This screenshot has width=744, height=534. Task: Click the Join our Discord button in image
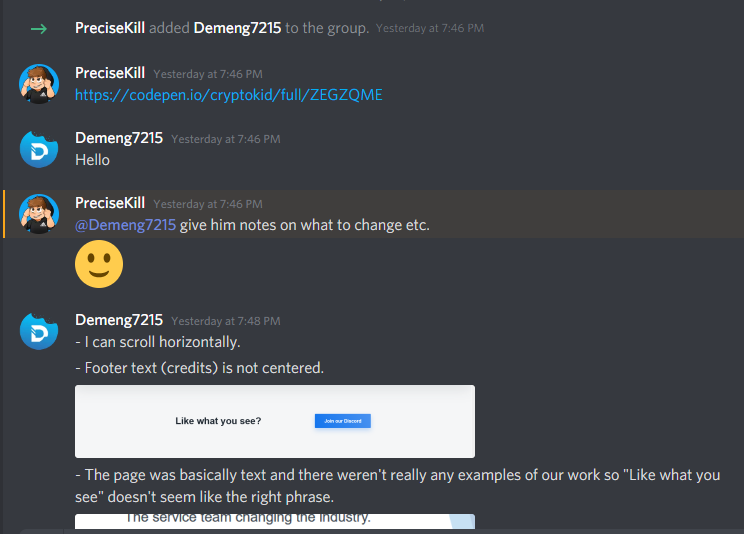tap(343, 421)
